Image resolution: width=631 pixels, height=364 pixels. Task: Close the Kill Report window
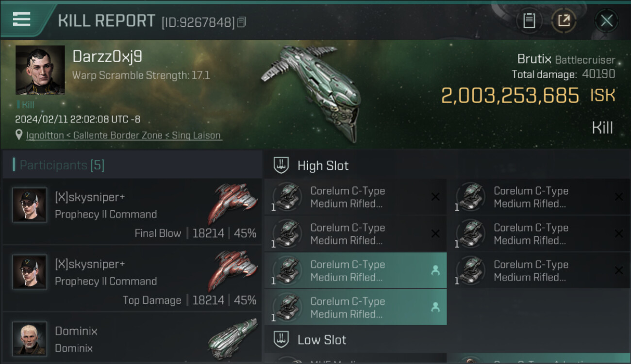click(x=606, y=21)
